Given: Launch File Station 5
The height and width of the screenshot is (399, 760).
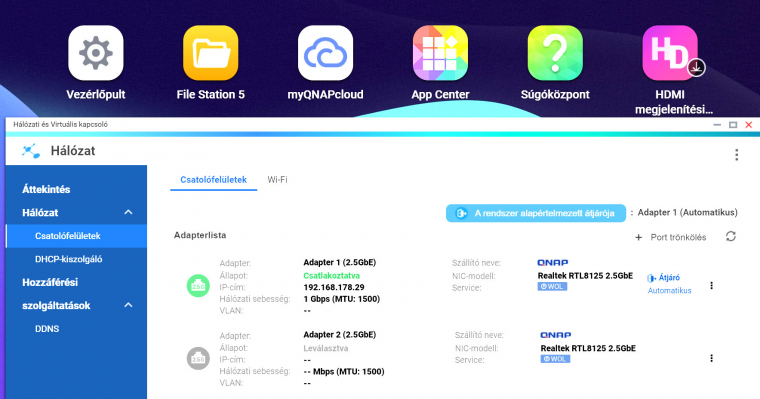Looking at the screenshot, I should click(210, 53).
